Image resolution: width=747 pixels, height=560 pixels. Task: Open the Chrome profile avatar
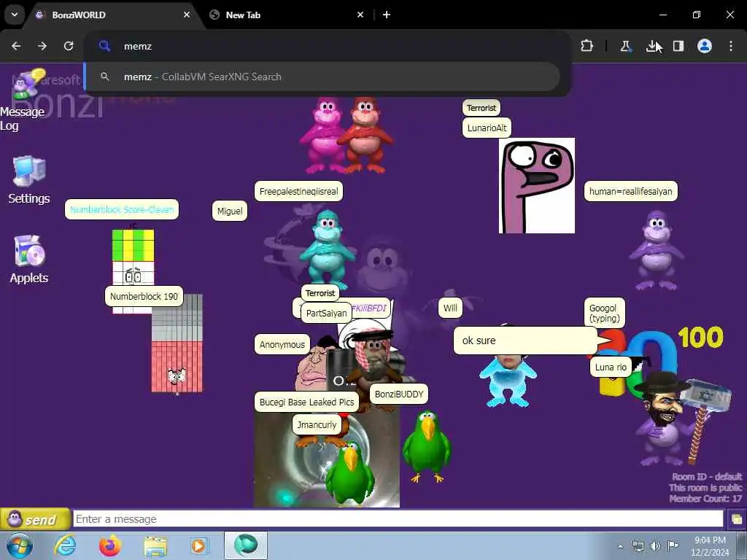(x=705, y=46)
